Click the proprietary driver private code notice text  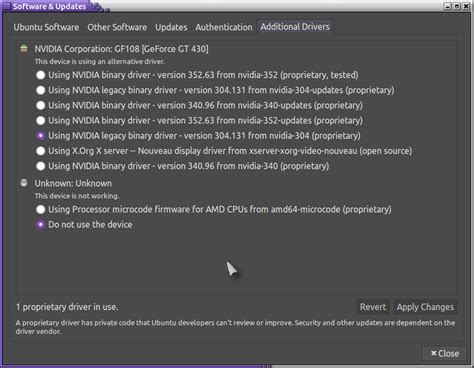click(x=235, y=327)
